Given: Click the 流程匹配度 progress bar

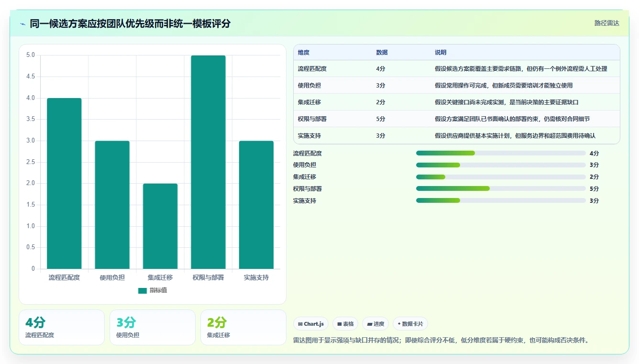Looking at the screenshot, I should pos(501,153).
